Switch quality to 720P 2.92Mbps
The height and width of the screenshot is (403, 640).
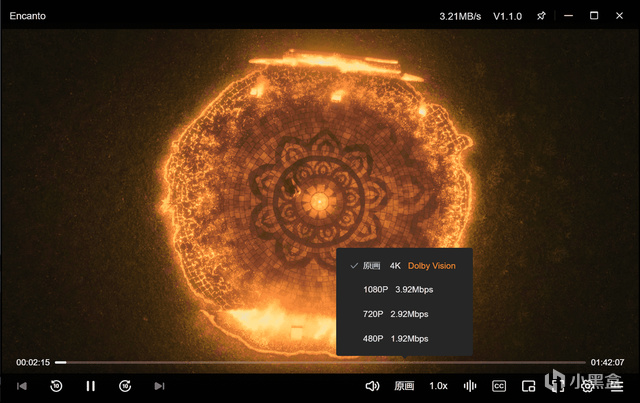pyautogui.click(x=404, y=314)
